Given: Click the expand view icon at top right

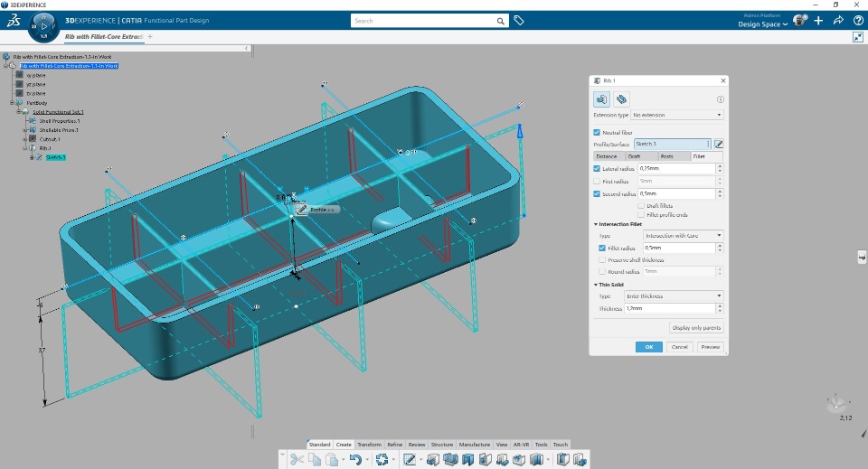Looking at the screenshot, I should (857, 37).
